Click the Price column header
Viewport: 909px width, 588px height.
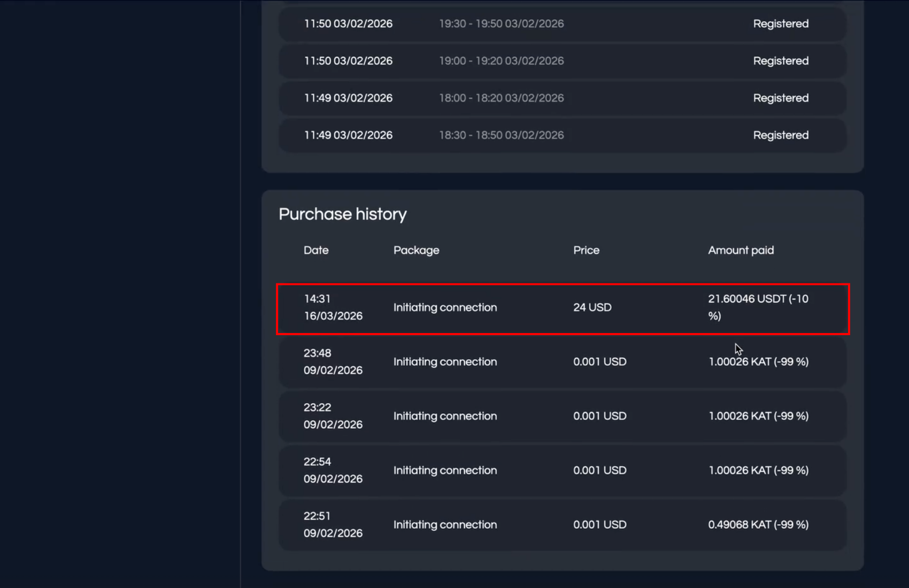[x=586, y=250]
